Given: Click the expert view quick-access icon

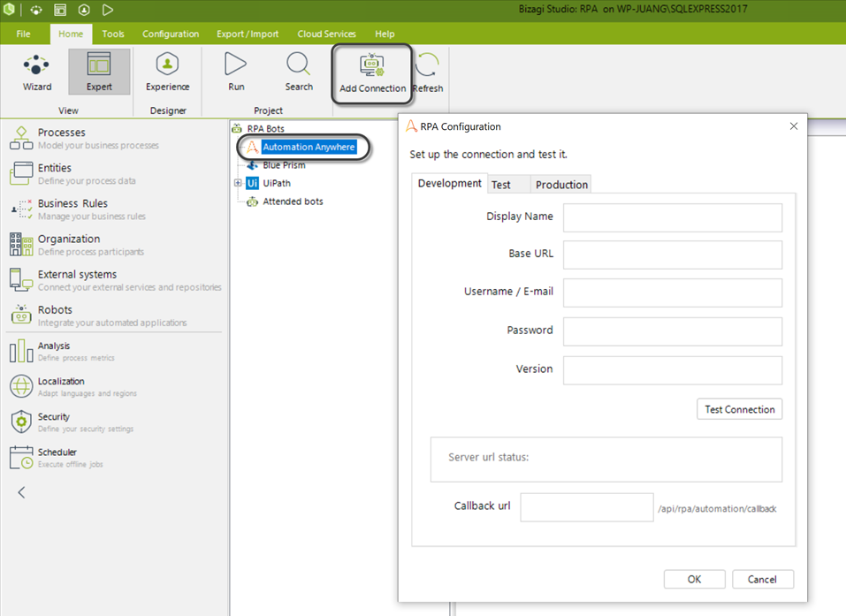Looking at the screenshot, I should (60, 10).
